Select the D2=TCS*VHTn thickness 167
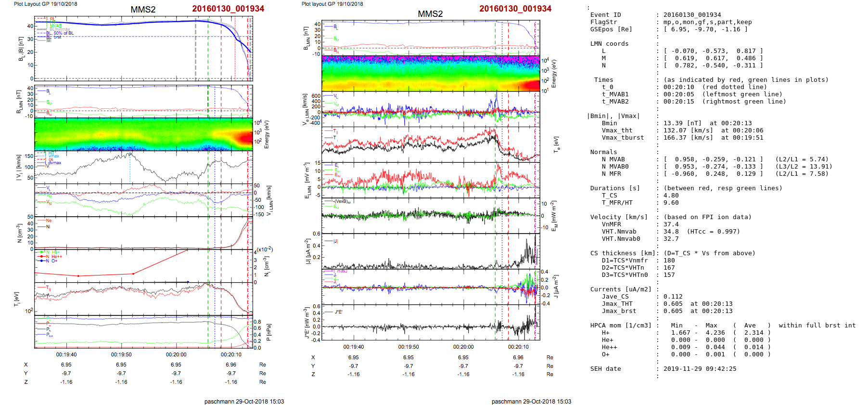This screenshot has height=405, width=868. pyautogui.click(x=669, y=268)
